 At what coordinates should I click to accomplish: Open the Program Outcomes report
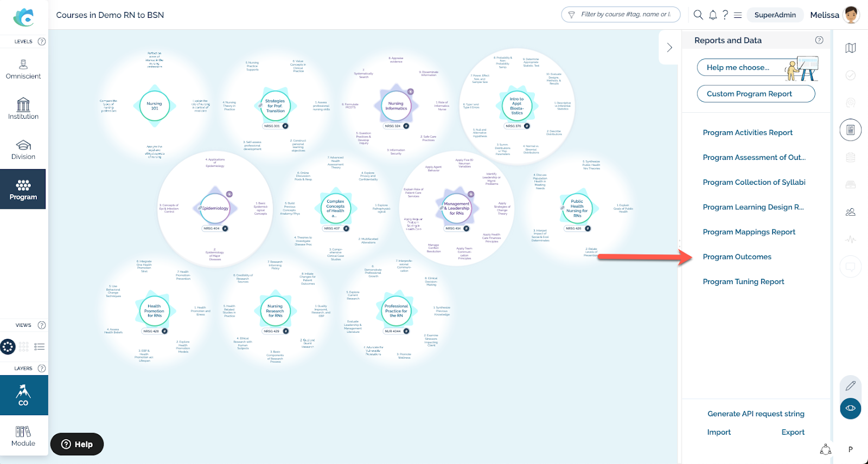pyautogui.click(x=737, y=257)
